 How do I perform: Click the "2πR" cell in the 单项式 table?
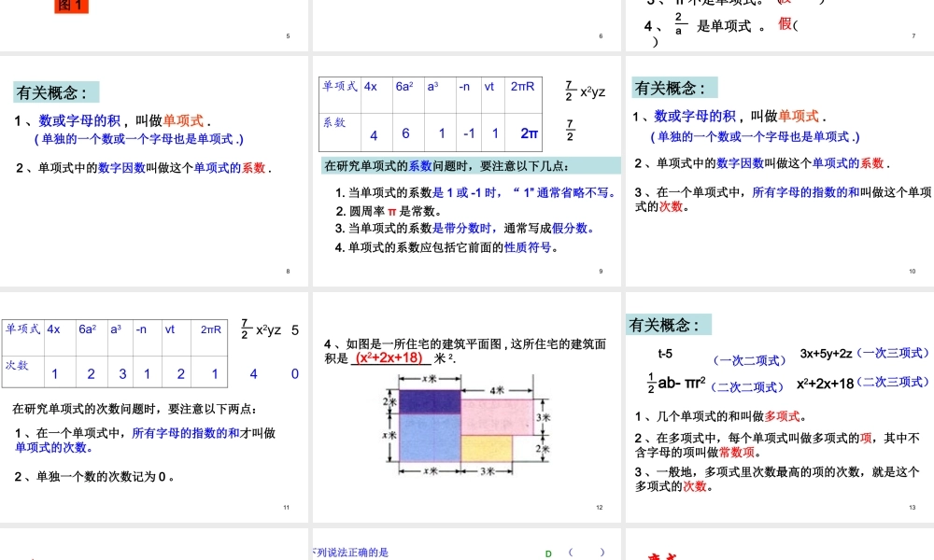click(522, 87)
